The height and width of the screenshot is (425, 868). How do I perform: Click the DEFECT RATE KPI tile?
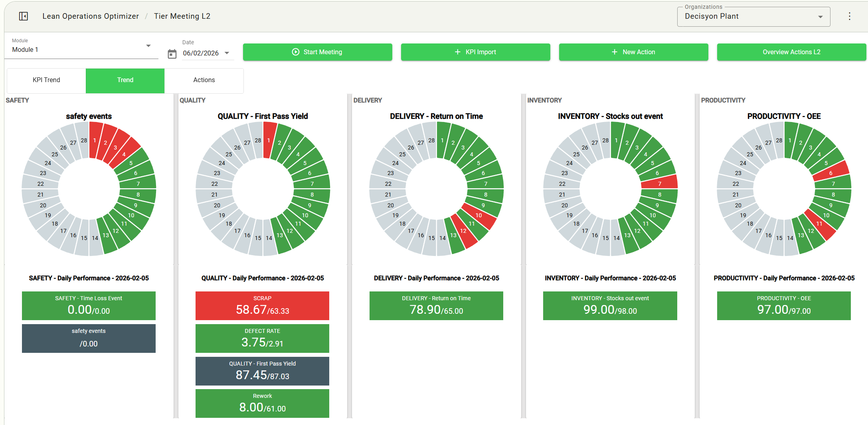click(262, 338)
